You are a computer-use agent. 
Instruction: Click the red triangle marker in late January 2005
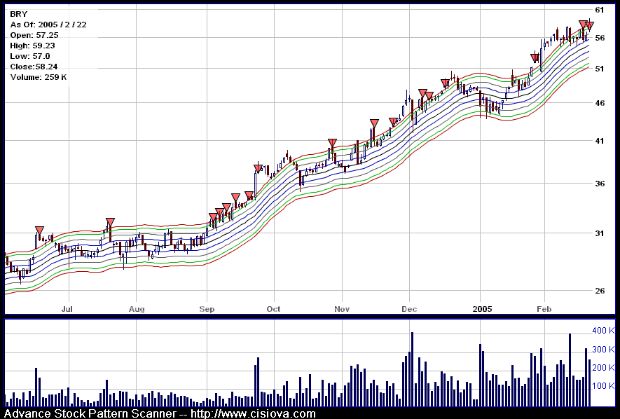[x=535, y=59]
